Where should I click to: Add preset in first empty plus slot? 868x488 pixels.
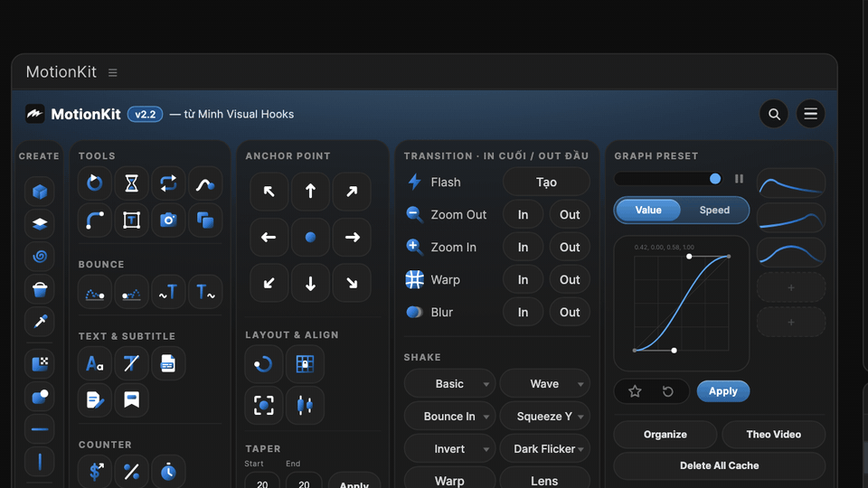[x=791, y=287]
